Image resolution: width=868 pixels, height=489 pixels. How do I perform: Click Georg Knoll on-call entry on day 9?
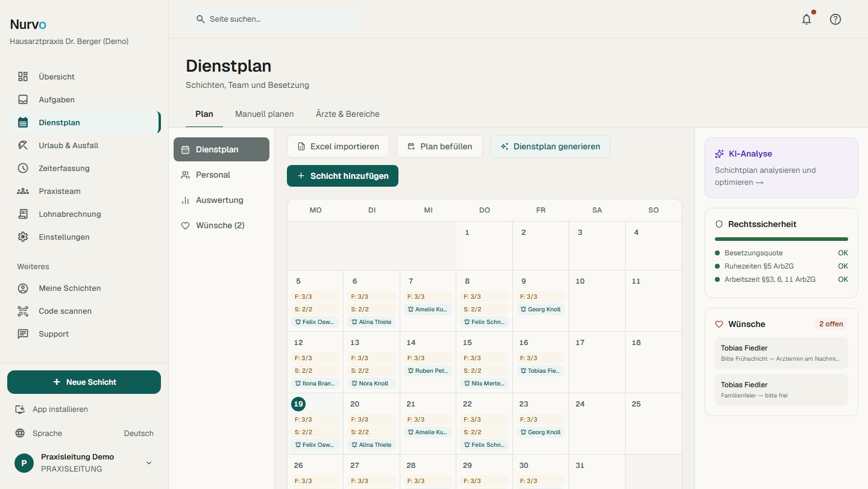click(541, 310)
